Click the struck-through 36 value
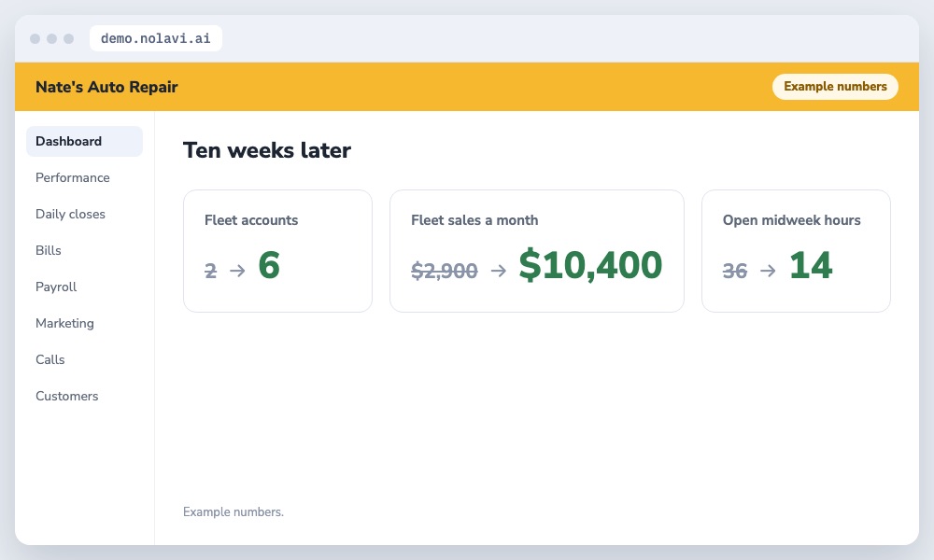 [x=734, y=271]
